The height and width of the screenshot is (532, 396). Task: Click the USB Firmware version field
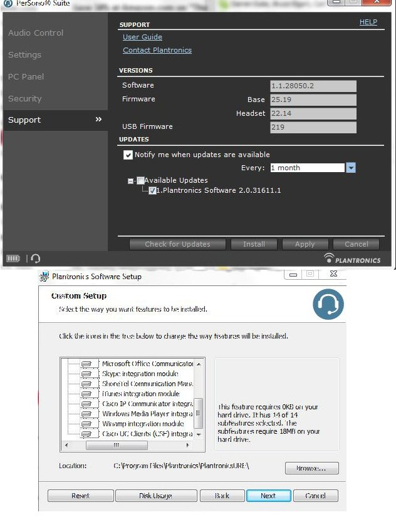[x=313, y=127]
